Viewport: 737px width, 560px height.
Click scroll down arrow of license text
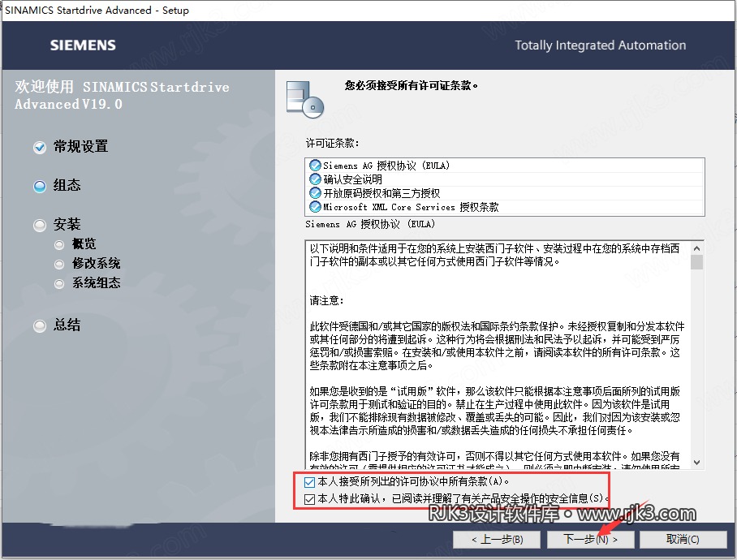point(697,463)
